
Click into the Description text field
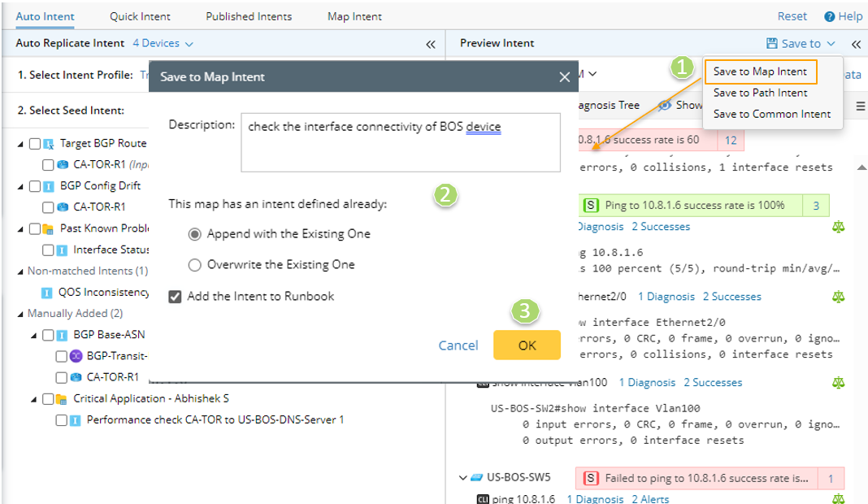pyautogui.click(x=400, y=142)
